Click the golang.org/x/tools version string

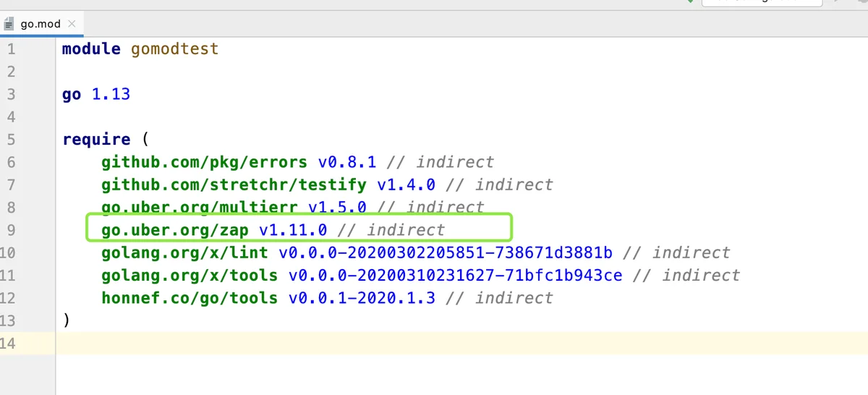pos(455,276)
